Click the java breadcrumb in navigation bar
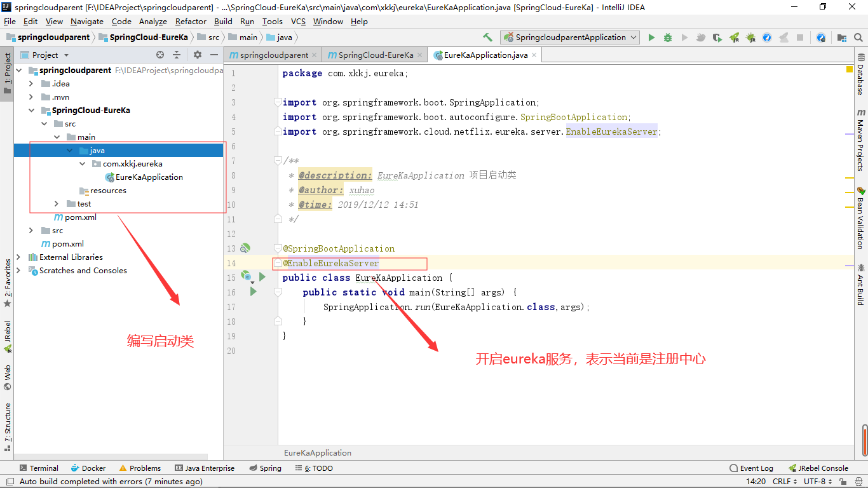 [x=280, y=37]
